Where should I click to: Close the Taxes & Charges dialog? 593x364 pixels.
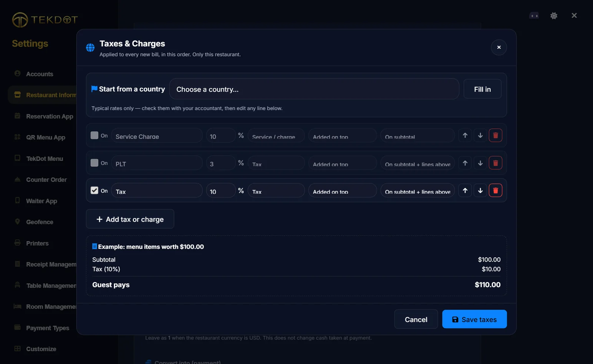point(499,47)
